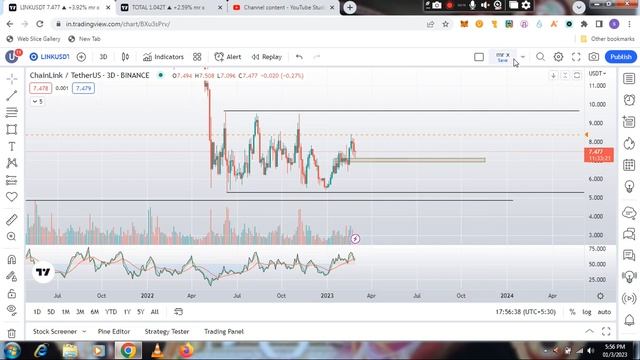Select the zoom in tool
The image size is (640, 360).
coord(12,236)
